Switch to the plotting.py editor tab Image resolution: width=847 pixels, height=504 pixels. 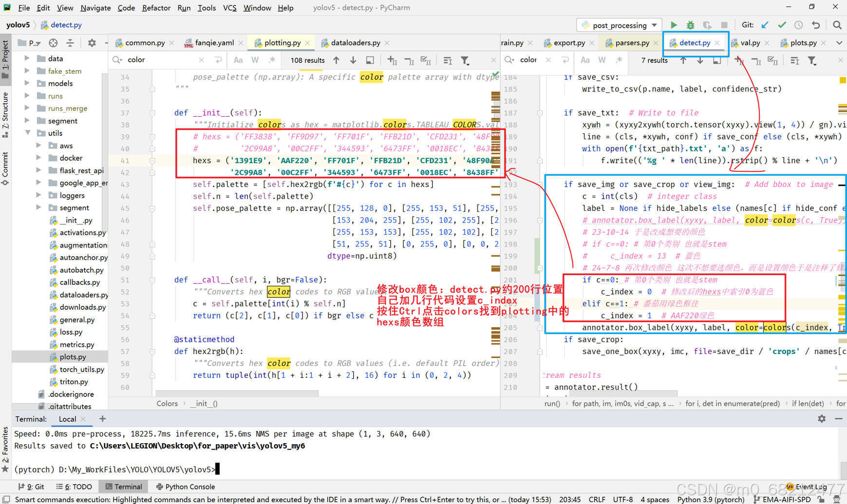point(282,42)
